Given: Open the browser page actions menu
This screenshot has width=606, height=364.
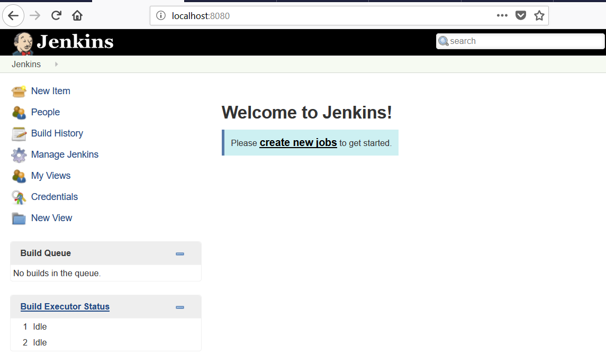Looking at the screenshot, I should (502, 16).
